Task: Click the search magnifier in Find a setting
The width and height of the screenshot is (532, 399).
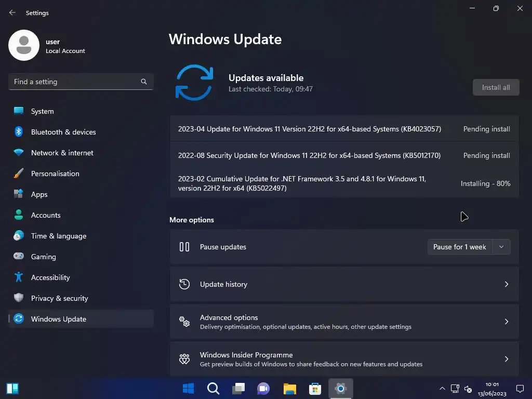Action: click(x=144, y=82)
